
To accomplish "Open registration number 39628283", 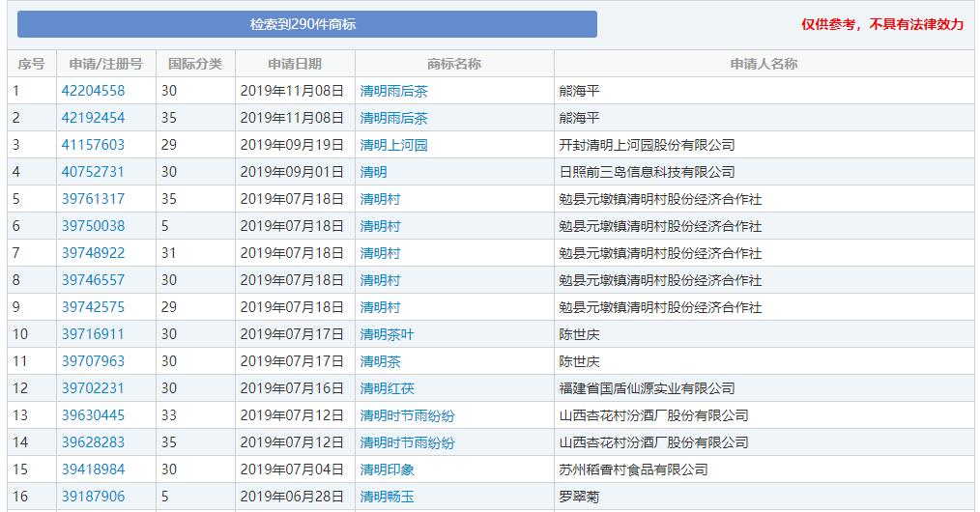I will click(x=93, y=442).
